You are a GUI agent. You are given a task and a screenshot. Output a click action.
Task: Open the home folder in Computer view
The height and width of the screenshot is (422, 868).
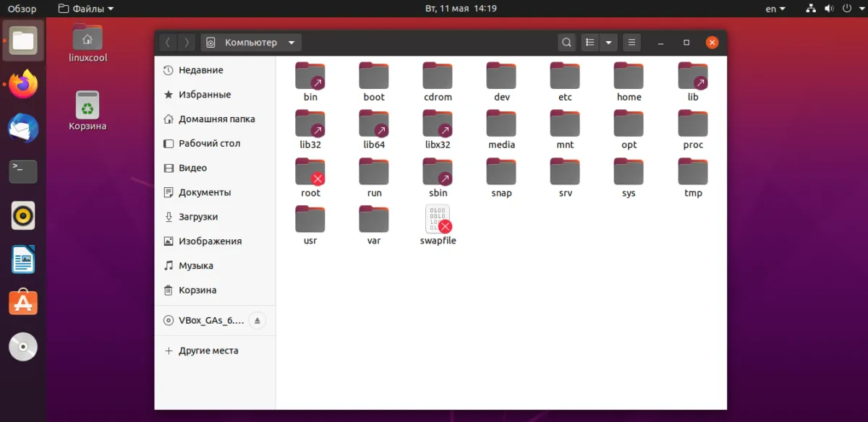tap(629, 81)
